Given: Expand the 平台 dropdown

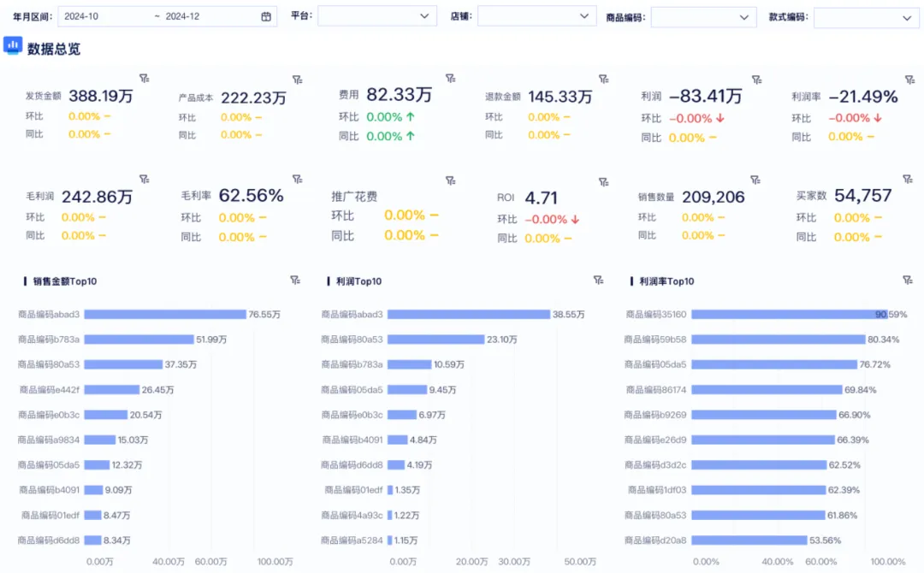Looking at the screenshot, I should point(376,16).
